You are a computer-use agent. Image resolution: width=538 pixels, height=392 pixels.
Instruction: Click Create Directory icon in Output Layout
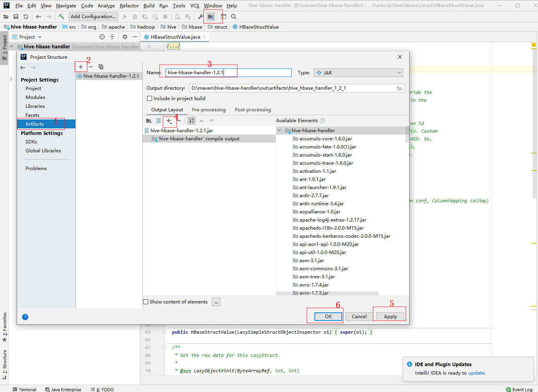tap(149, 121)
